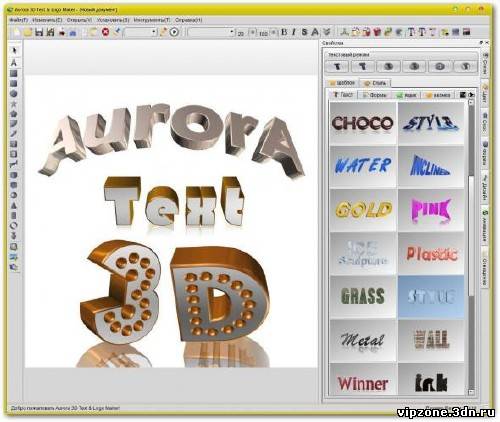Toggle strikethrough S formatting
This screenshot has width=500, height=422.
pyautogui.click(x=304, y=32)
